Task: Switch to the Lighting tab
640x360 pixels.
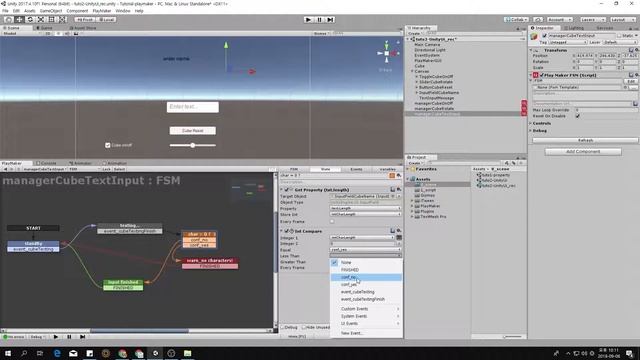Action: 574,28
